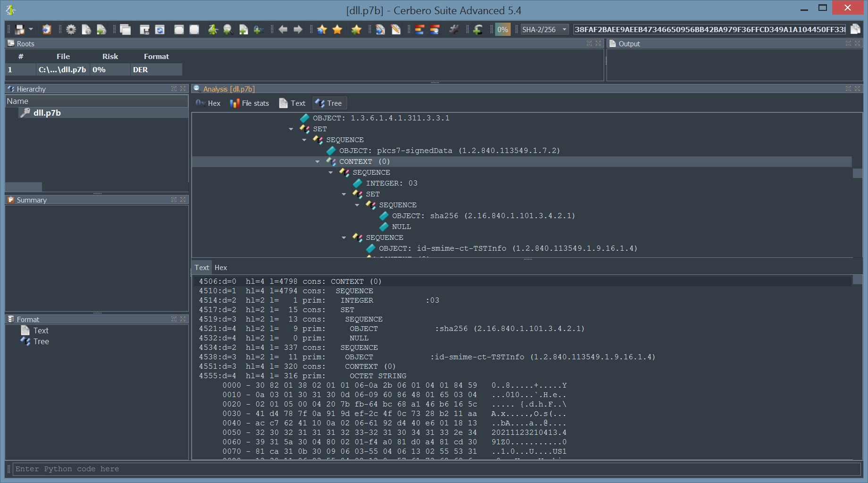
Task: Click the gold star with plus icon
Action: coord(356,30)
